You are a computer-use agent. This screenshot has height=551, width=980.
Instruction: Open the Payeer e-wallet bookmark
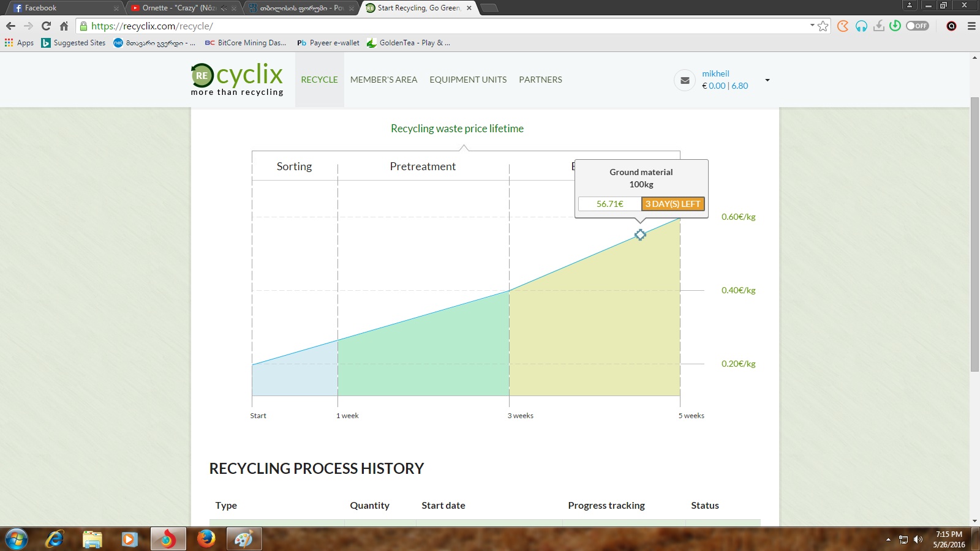click(328, 43)
